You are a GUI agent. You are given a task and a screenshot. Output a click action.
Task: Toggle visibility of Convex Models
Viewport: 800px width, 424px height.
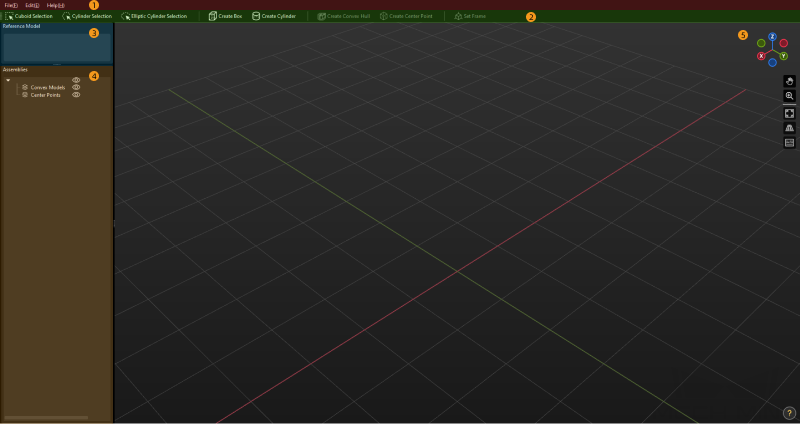76,87
